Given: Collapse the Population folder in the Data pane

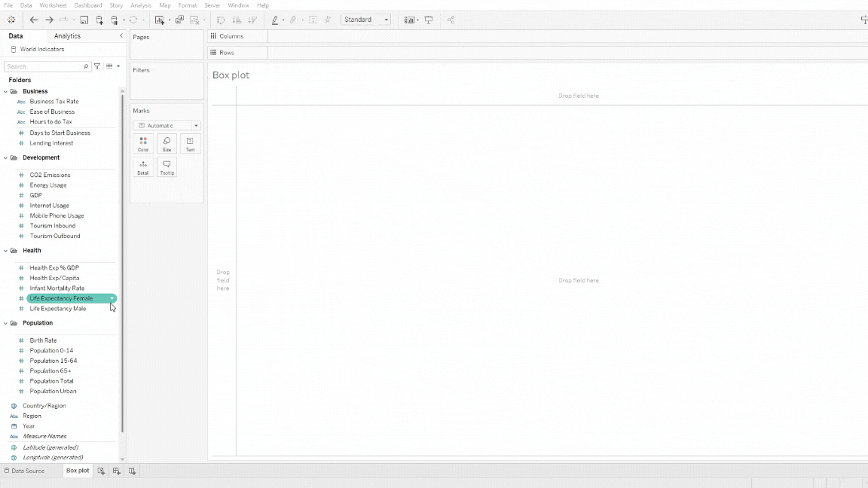Looking at the screenshot, I should [5, 322].
